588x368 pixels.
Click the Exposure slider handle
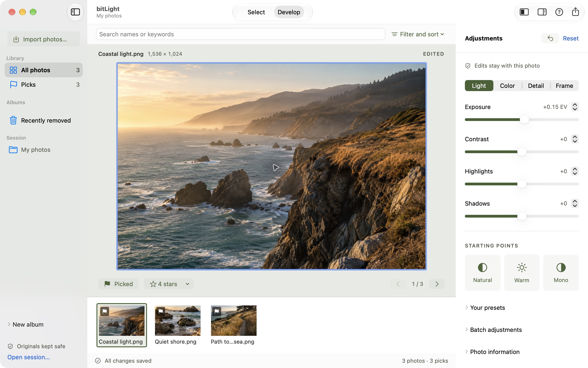(x=524, y=120)
